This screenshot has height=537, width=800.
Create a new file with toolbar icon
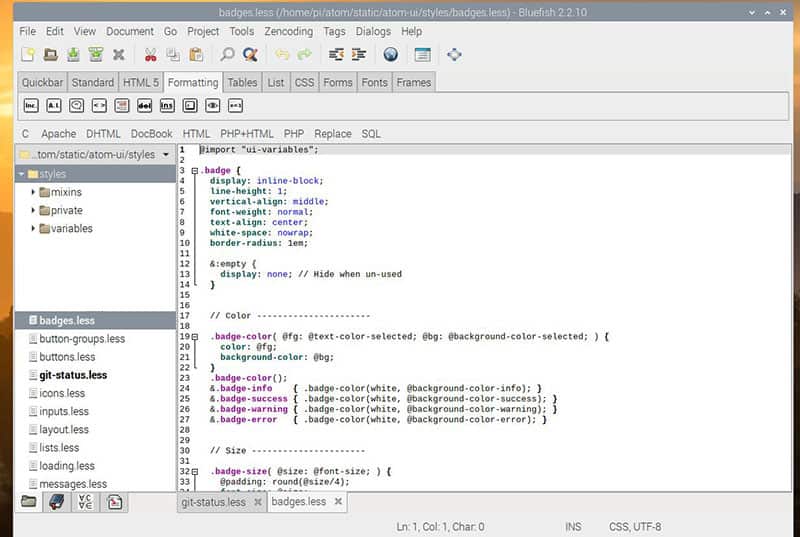28,55
